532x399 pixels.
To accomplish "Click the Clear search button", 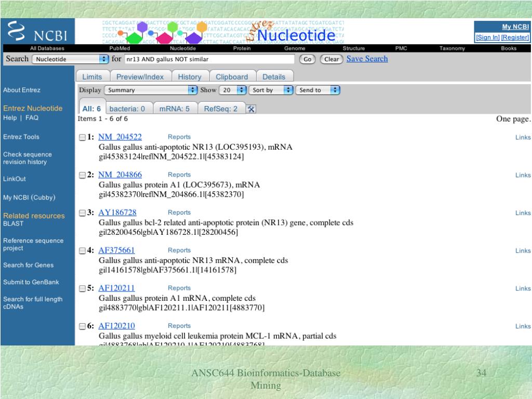I will [x=331, y=59].
